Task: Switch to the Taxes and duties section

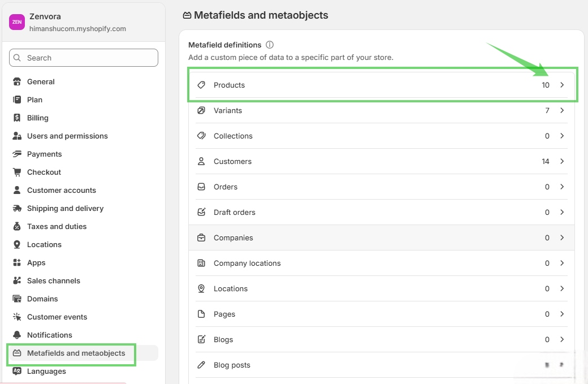Action: pyautogui.click(x=57, y=226)
